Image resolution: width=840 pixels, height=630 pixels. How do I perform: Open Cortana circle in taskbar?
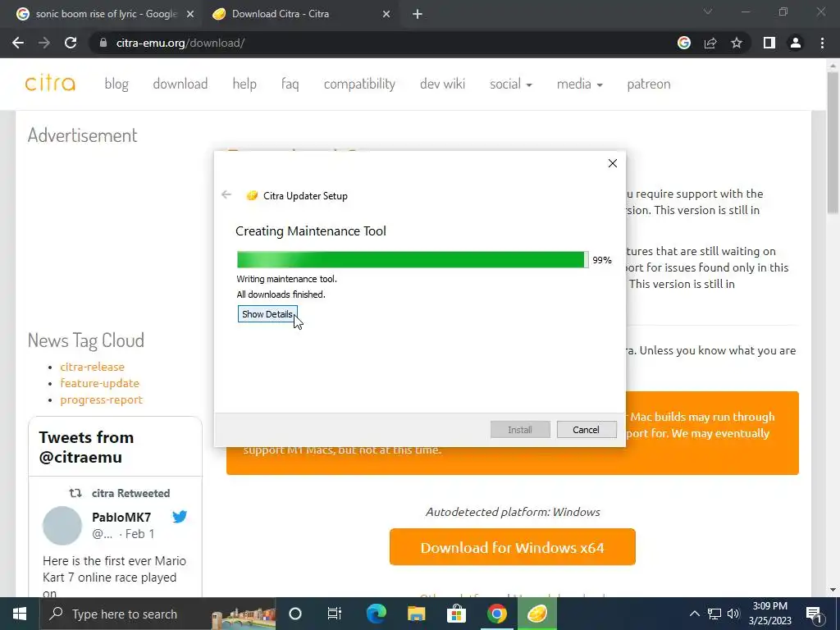pos(295,614)
